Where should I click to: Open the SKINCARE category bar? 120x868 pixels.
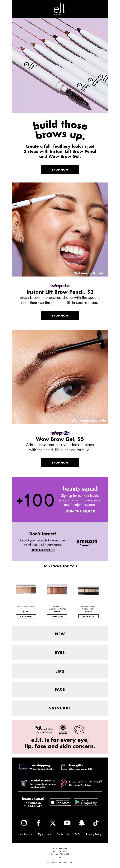[60, 708]
